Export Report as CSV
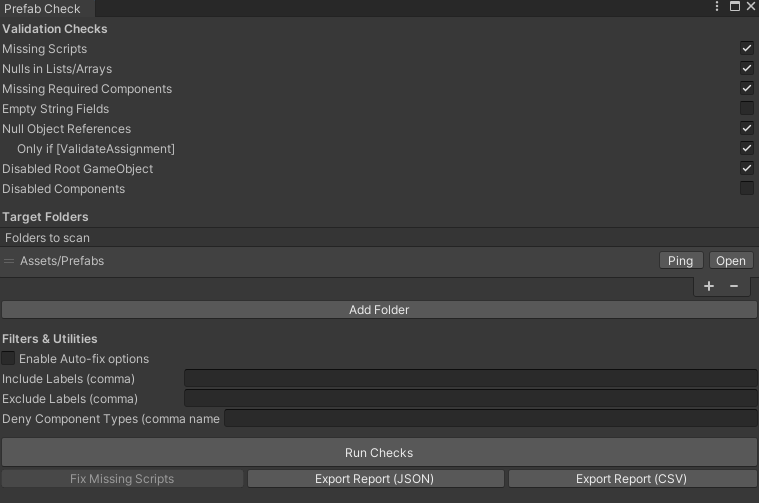 pyautogui.click(x=632, y=479)
